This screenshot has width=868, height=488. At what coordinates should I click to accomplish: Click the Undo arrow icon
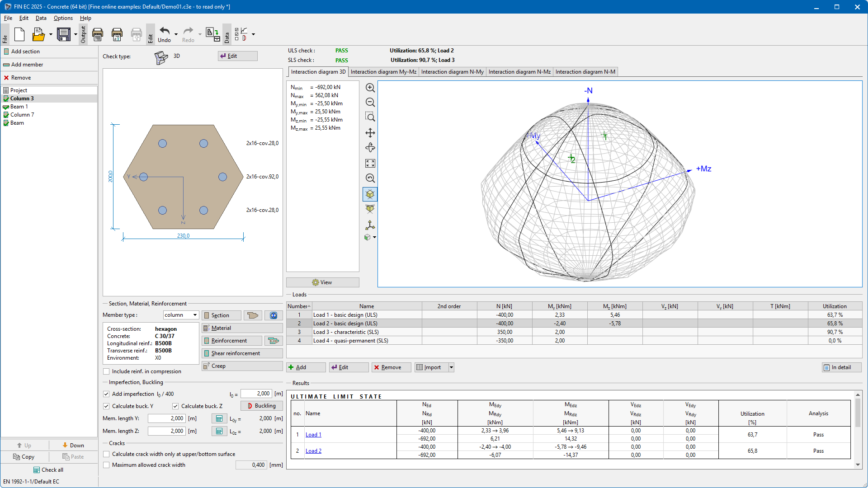pyautogui.click(x=165, y=31)
